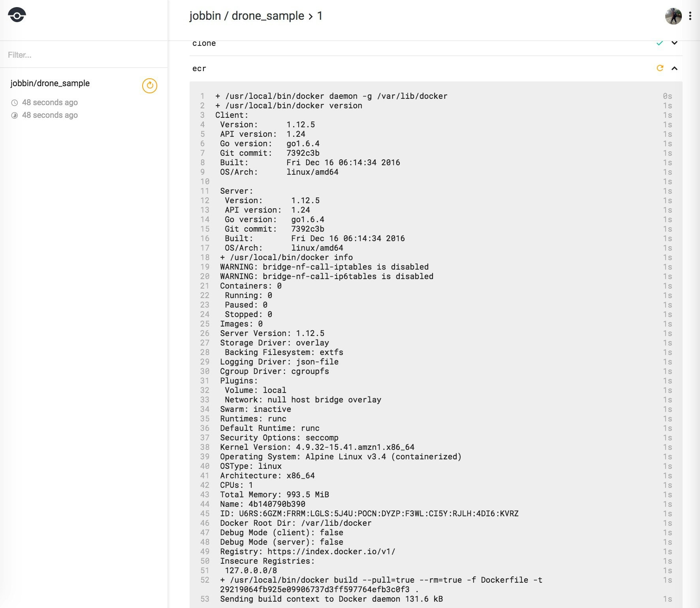
Task: Click 'Sending build context to Docker daemon' line
Action: 331,599
